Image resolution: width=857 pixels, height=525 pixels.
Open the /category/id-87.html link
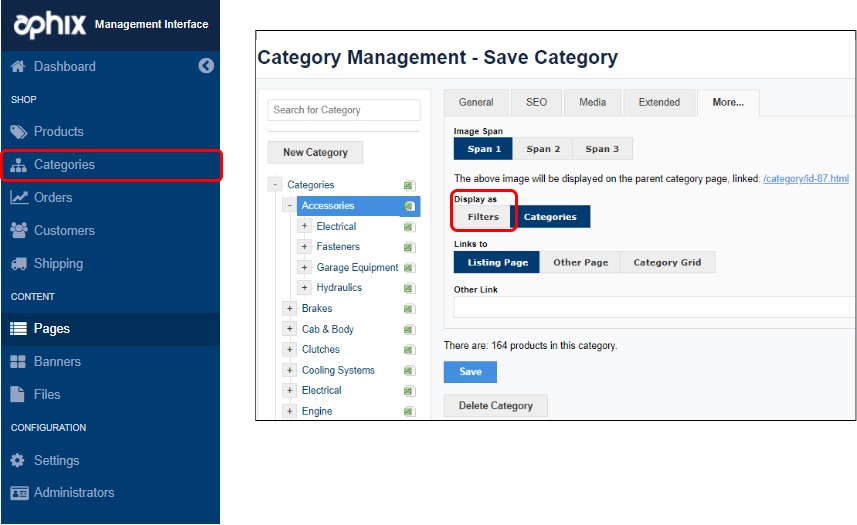tap(805, 179)
